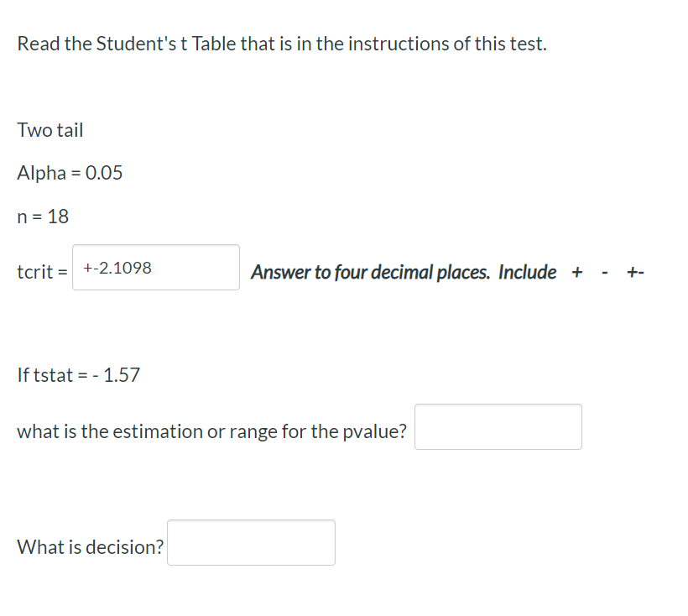The height and width of the screenshot is (616, 688).
Task: Click the 'Read the Student's t Table' instruction text
Action: coord(281,43)
